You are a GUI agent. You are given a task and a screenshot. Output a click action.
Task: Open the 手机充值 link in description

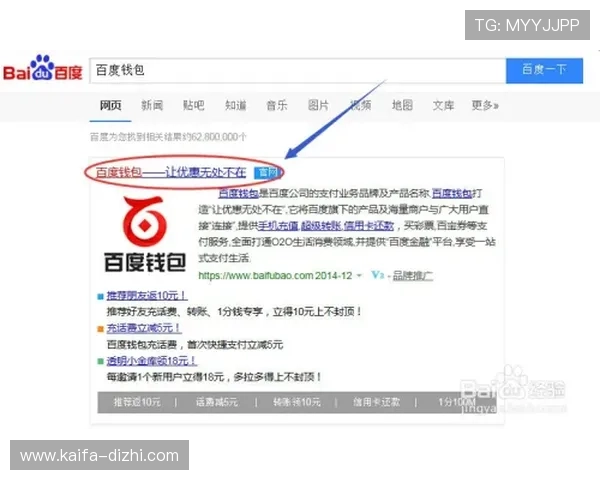(x=278, y=226)
